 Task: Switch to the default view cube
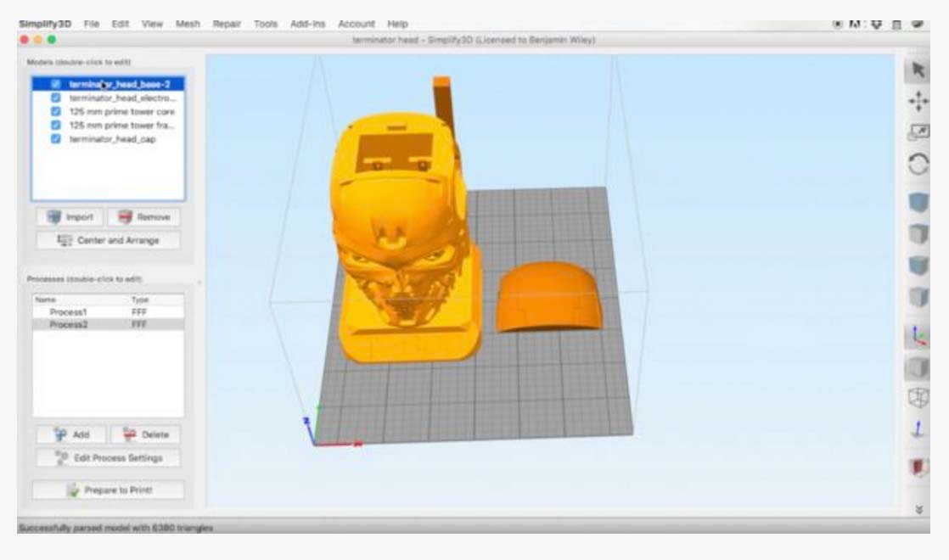(918, 203)
